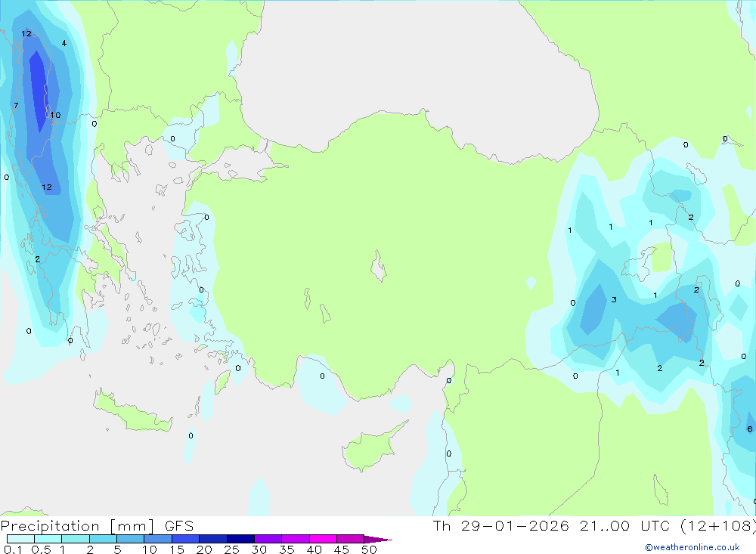Viewport: 756px width, 554px height.
Task: Click the 30–35 mm purple legend swatch
Action: tap(268, 539)
